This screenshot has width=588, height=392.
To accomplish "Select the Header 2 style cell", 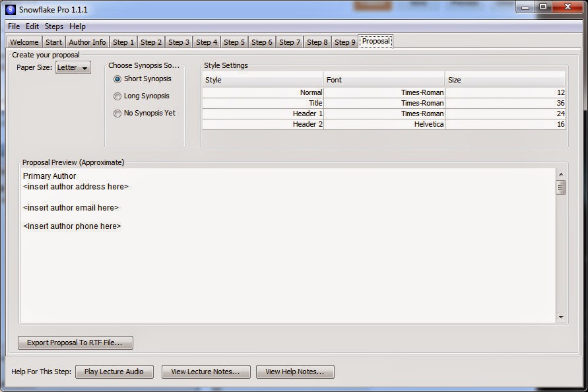I will (263, 124).
